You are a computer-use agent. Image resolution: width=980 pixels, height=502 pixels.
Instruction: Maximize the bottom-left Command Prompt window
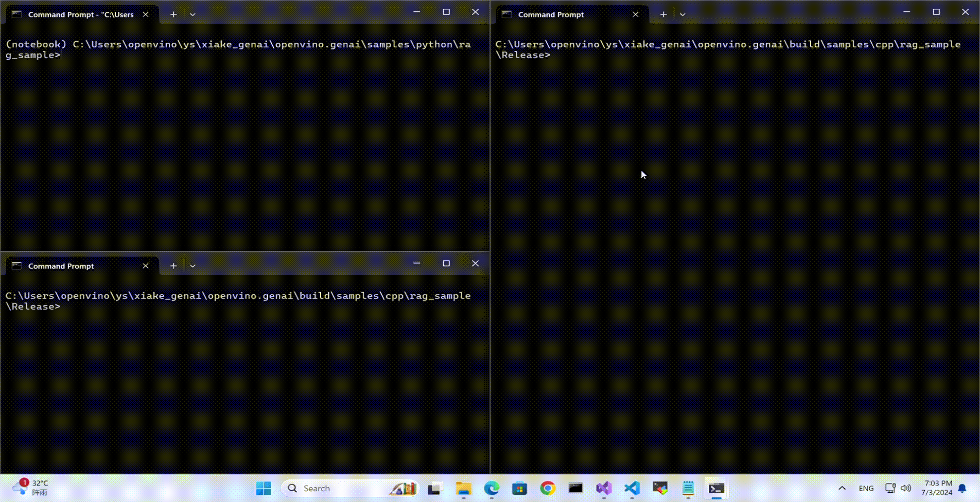pyautogui.click(x=446, y=263)
